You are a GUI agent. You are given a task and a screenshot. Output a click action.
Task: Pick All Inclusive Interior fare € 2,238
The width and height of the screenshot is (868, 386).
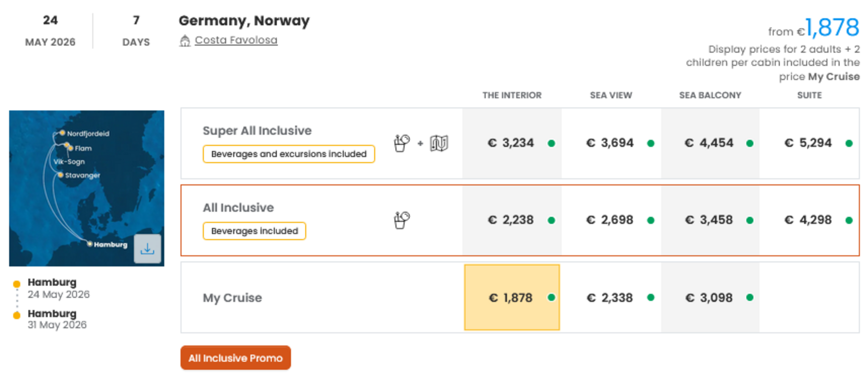click(x=512, y=220)
